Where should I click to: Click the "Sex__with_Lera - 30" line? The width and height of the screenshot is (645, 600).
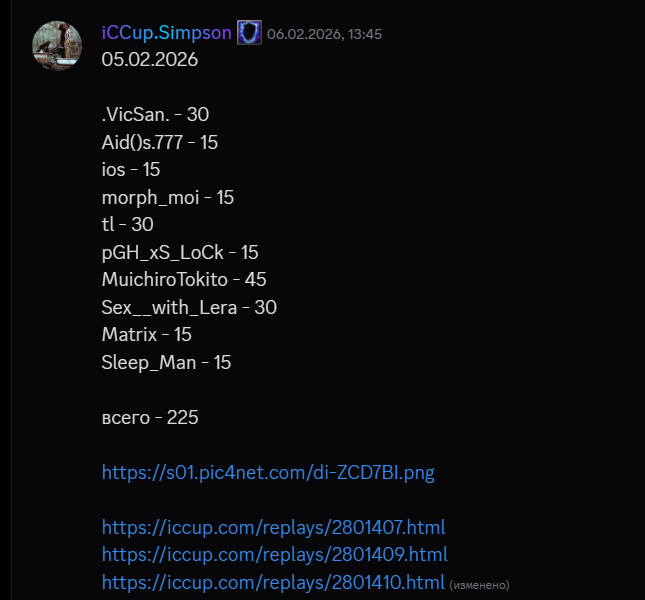189,307
